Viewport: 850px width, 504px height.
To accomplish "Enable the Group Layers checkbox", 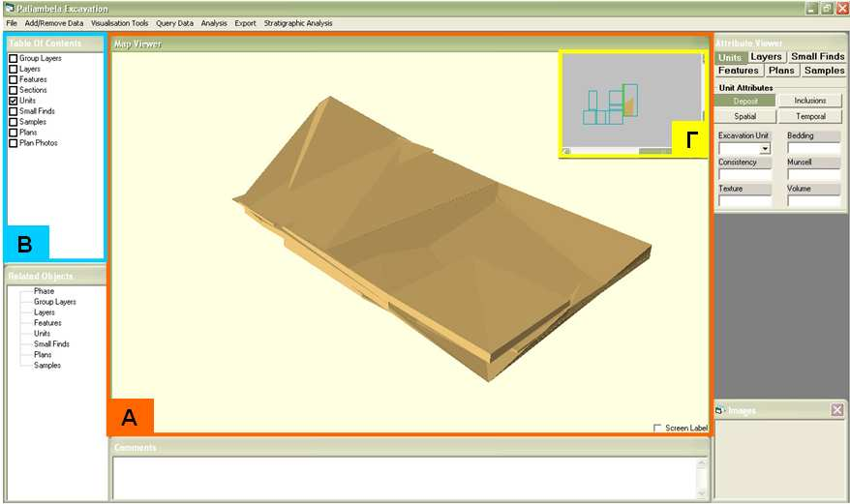I will point(13,59).
